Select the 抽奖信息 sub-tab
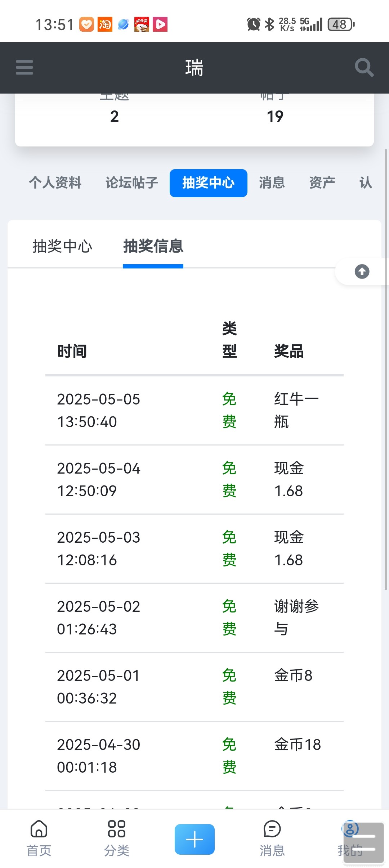Screen dimensions: 389x868 point(153,247)
